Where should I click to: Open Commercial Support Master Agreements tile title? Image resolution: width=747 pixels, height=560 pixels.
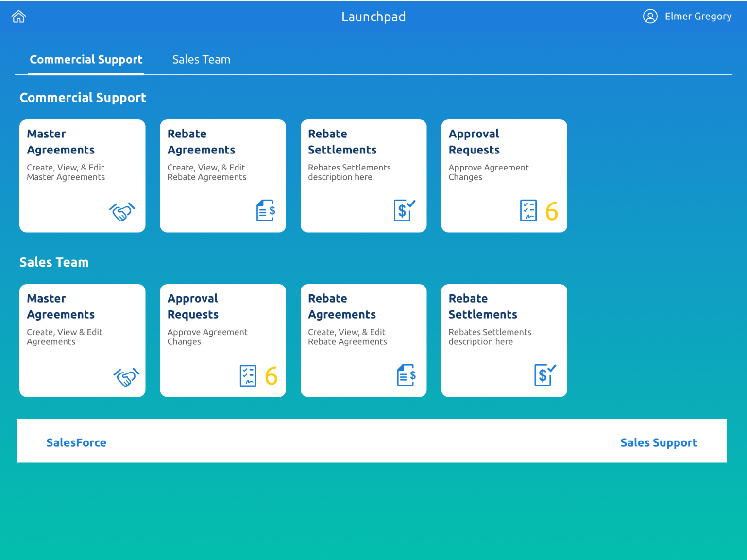pyautogui.click(x=61, y=142)
